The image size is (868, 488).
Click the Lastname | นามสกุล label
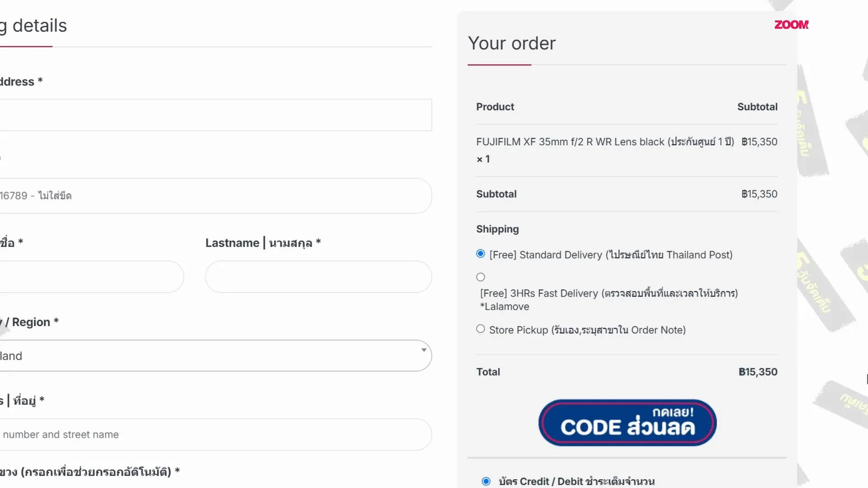[263, 243]
